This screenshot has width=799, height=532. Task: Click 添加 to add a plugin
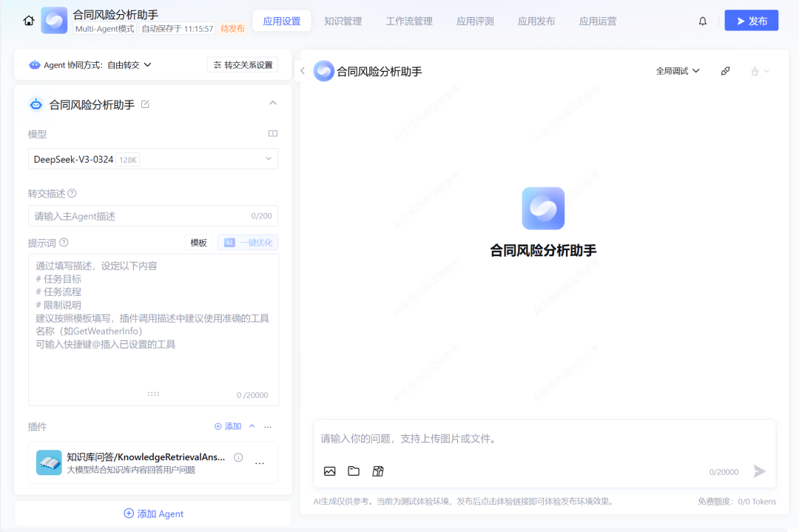click(x=228, y=426)
